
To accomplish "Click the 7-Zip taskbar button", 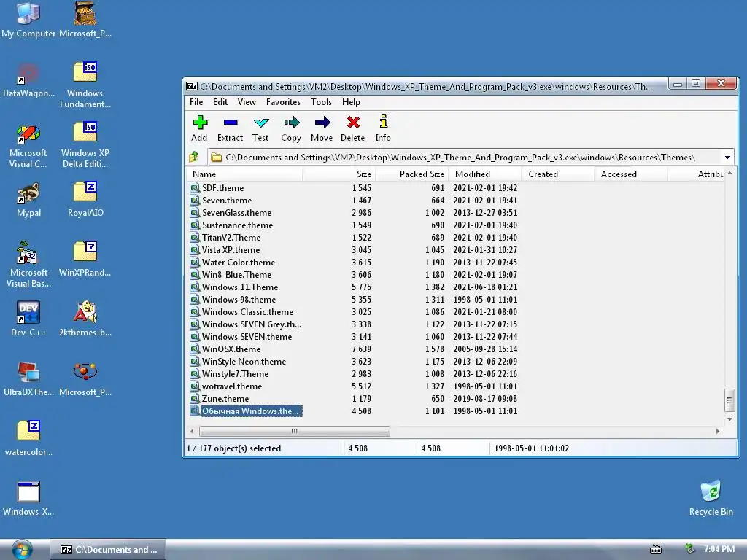I will coord(108,550).
